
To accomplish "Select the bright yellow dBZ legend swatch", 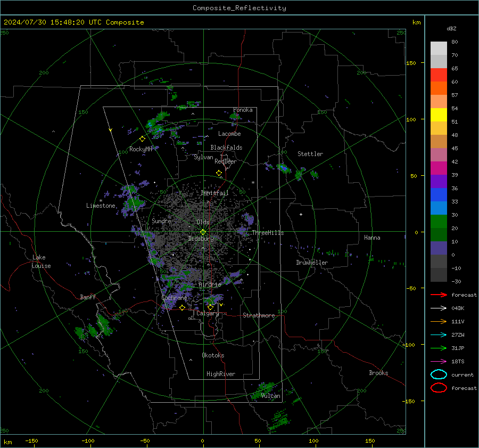I will 439,115.
